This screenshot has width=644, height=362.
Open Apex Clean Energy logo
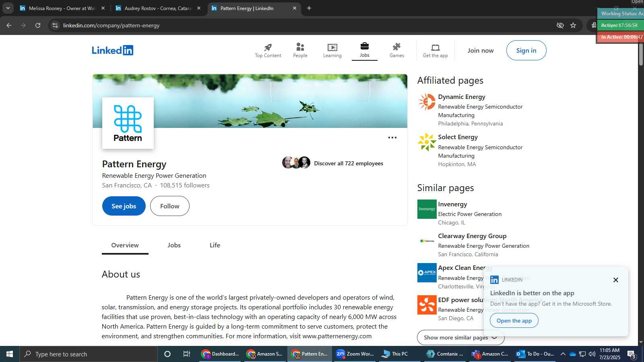coord(427,273)
